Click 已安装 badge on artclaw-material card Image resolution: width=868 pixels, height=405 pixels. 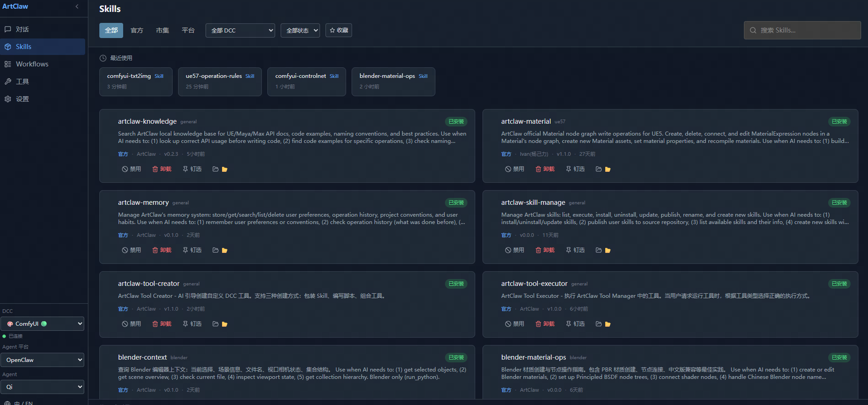pos(839,121)
